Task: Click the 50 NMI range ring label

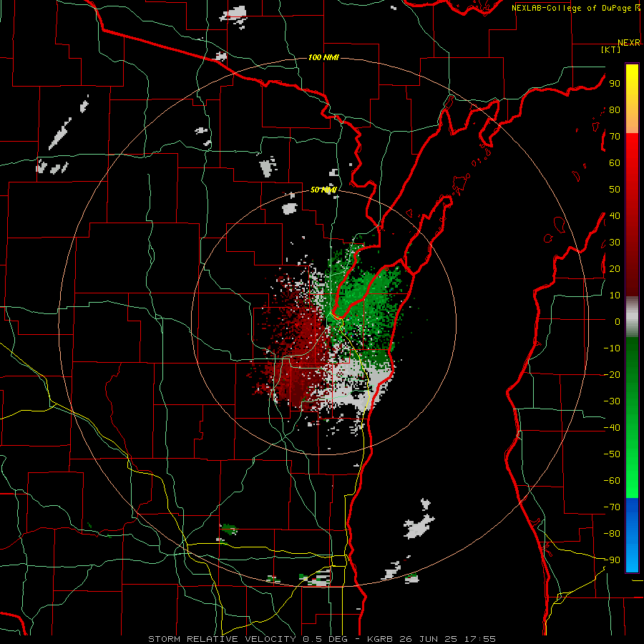Action: (323, 190)
